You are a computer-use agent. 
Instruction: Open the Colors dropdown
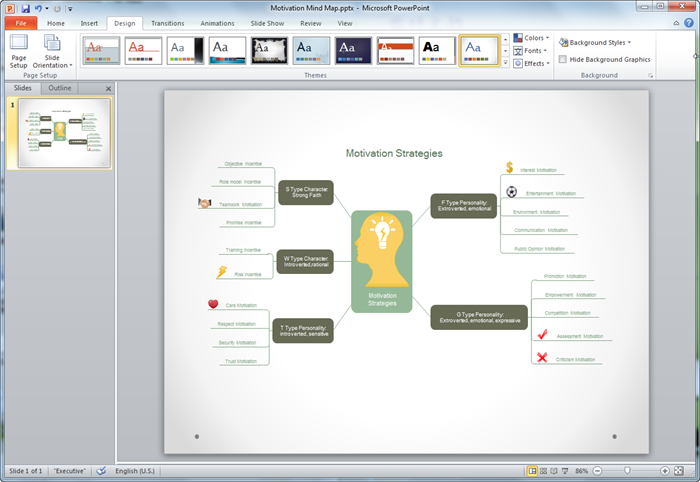(x=533, y=38)
